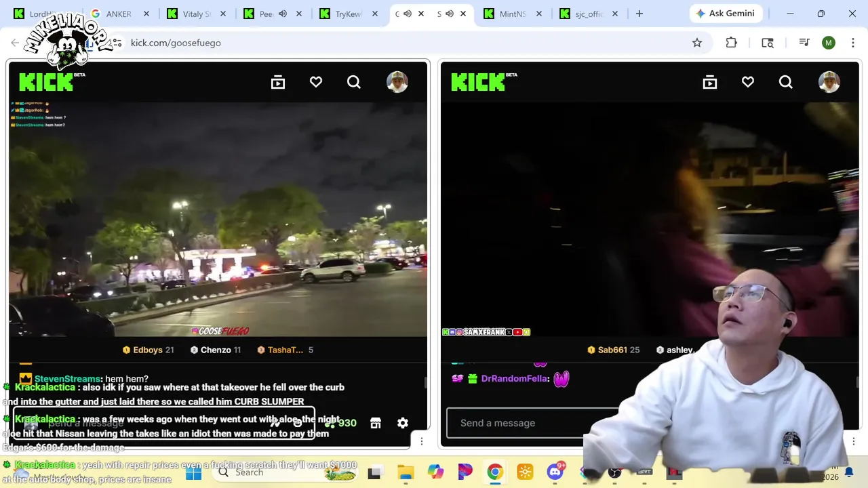This screenshot has width=868, height=488.
Task: Click the StevenStreams username in left chat
Action: [68, 379]
